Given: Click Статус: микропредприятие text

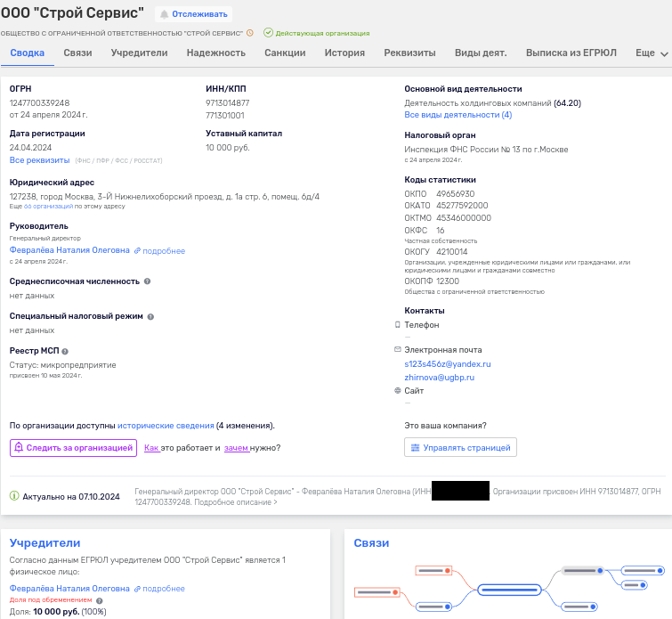Looking at the screenshot, I should [x=62, y=365].
